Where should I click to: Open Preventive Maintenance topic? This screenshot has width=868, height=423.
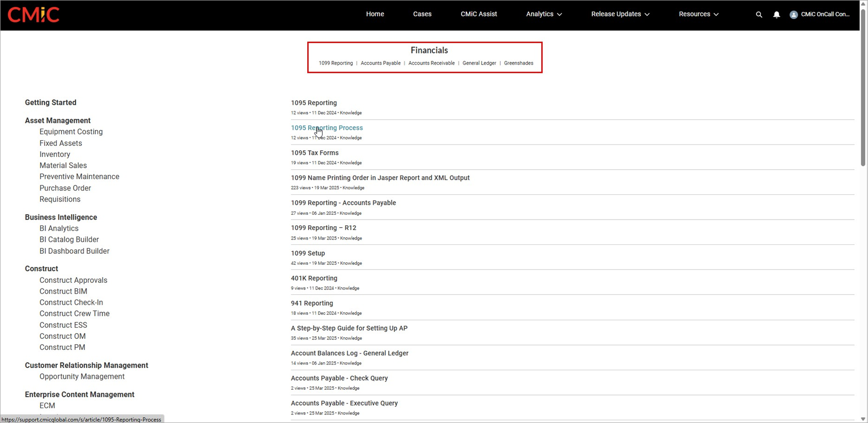tap(79, 177)
